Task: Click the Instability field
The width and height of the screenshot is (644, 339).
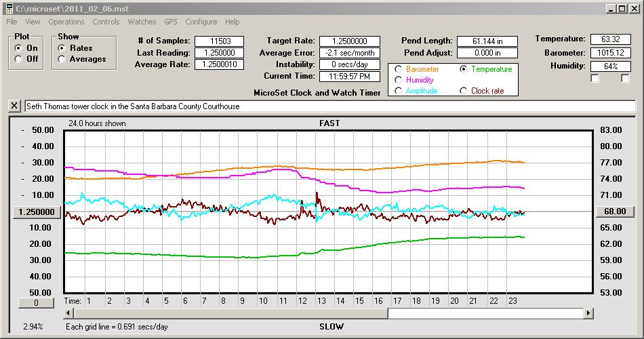Action: (350, 64)
